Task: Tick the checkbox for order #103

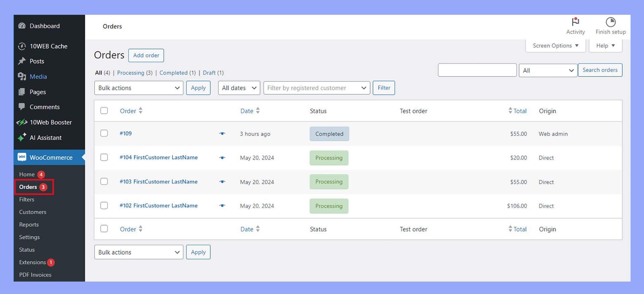Action: [x=104, y=182]
